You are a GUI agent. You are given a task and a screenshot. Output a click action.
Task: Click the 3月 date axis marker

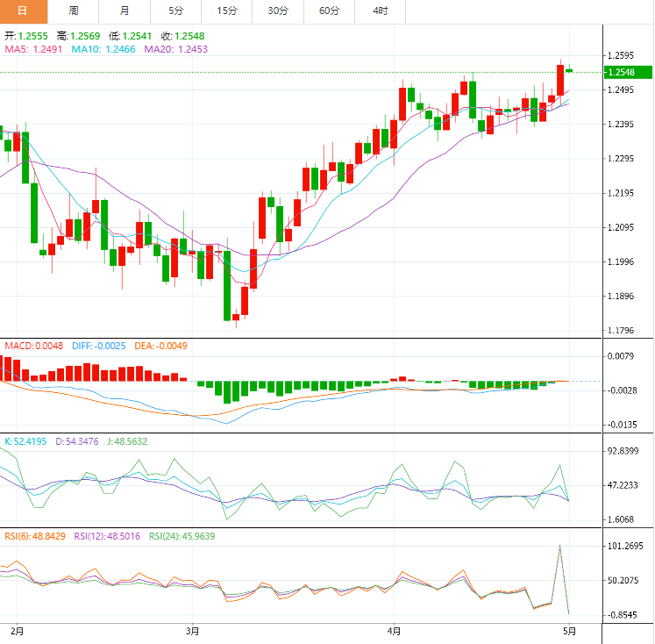pos(192,631)
